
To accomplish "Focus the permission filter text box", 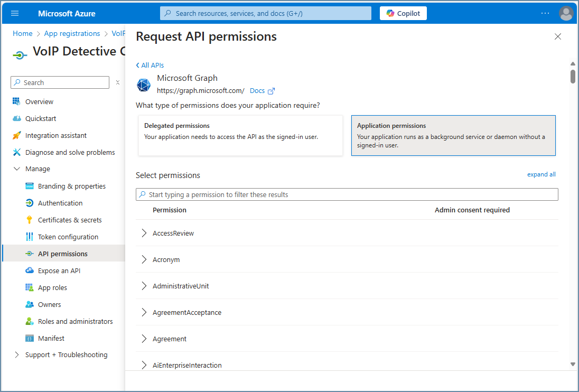I will (347, 194).
